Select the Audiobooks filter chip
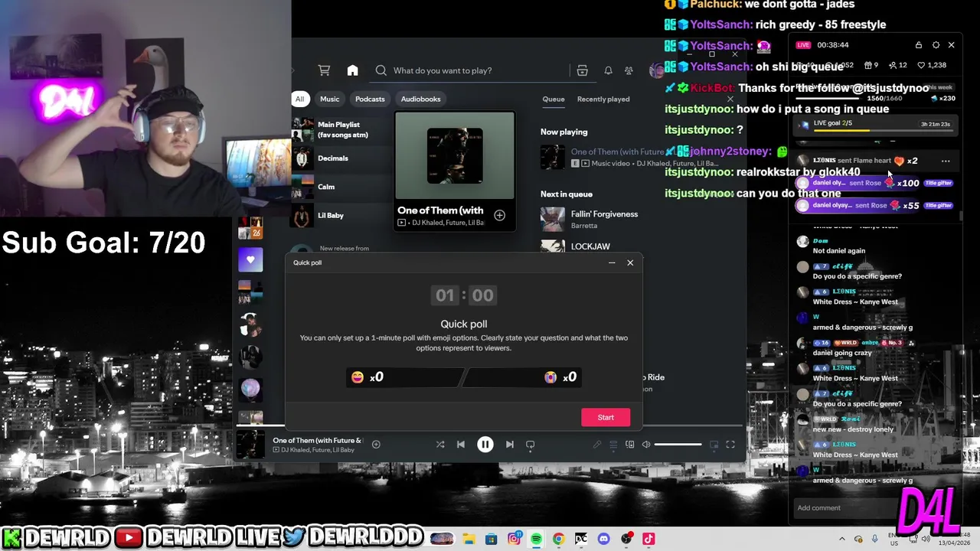This screenshot has height=551, width=980. coord(420,99)
